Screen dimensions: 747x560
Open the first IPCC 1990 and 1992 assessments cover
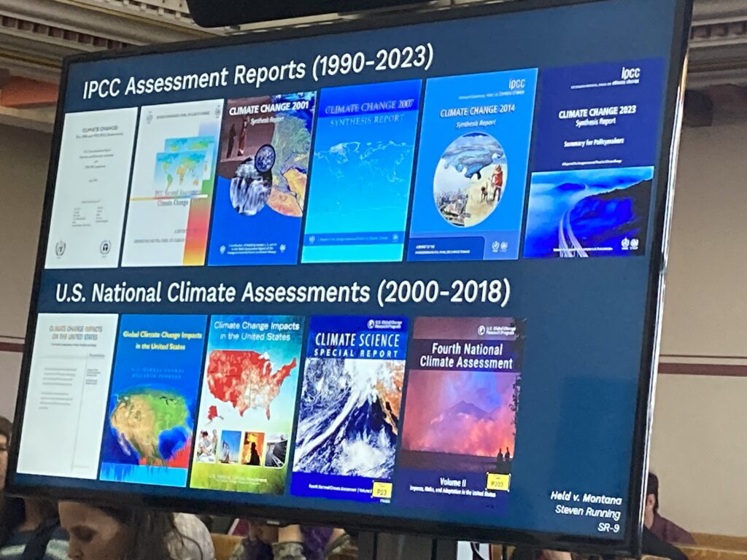pyautogui.click(x=90, y=187)
